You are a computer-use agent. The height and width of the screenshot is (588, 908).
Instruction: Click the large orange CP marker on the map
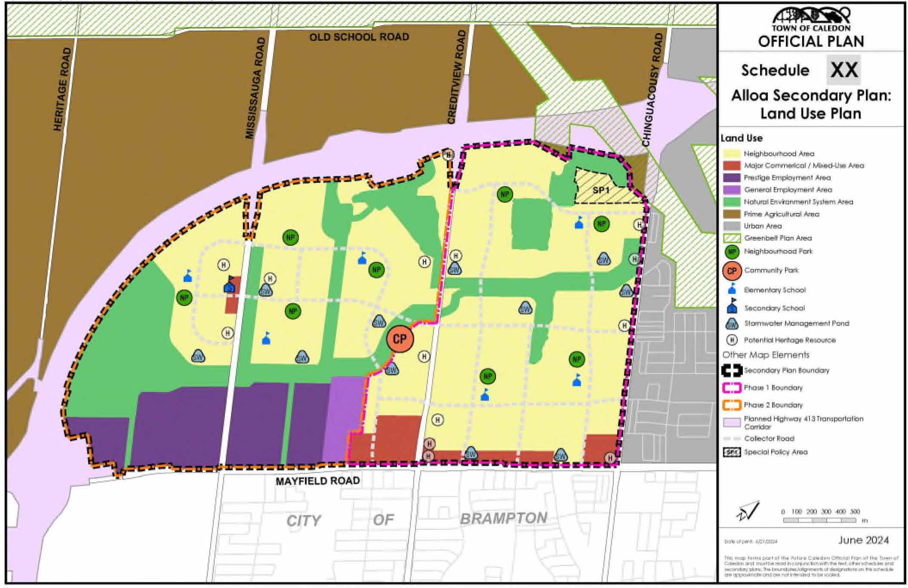400,339
